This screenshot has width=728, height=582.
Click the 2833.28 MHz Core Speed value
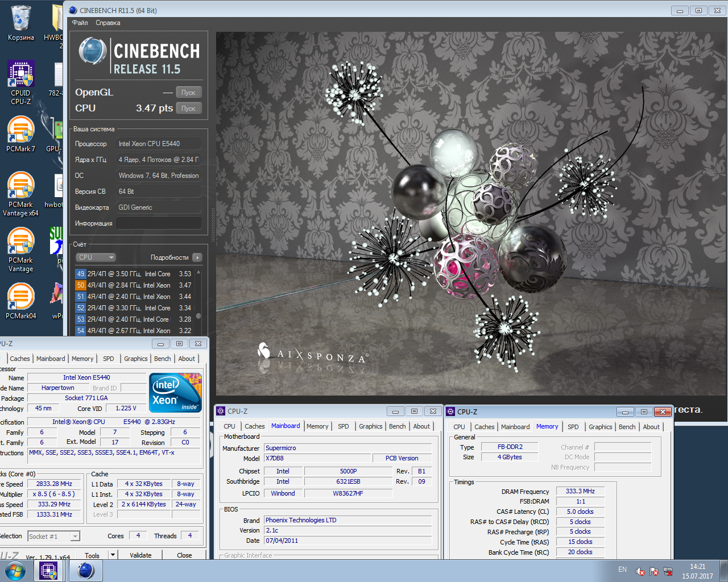click(54, 484)
